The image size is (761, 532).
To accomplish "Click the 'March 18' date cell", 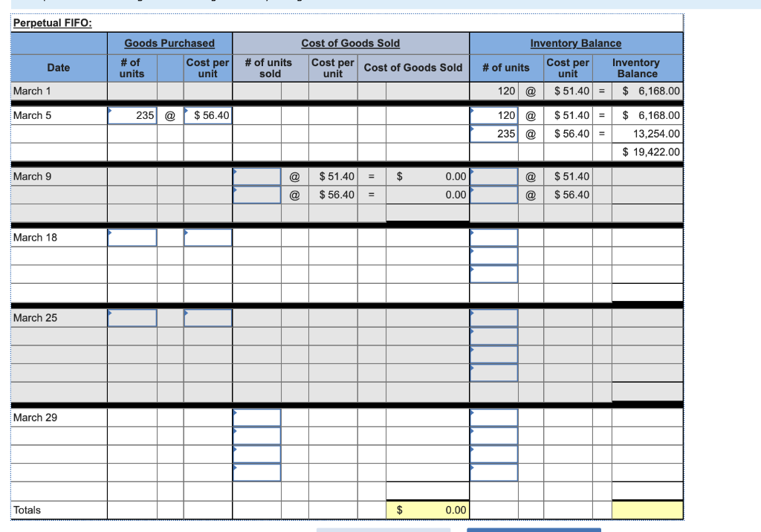I will tap(59, 237).
